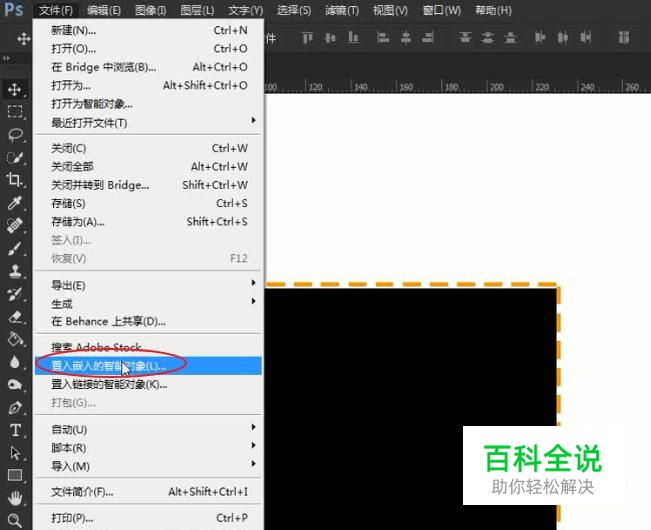Click Align bottom edges icon

click(353, 38)
